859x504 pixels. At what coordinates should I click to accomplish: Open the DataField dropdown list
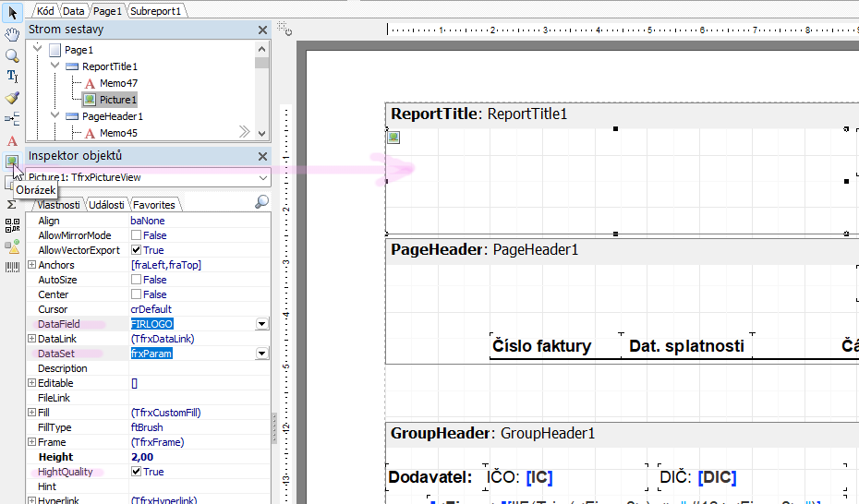click(262, 324)
